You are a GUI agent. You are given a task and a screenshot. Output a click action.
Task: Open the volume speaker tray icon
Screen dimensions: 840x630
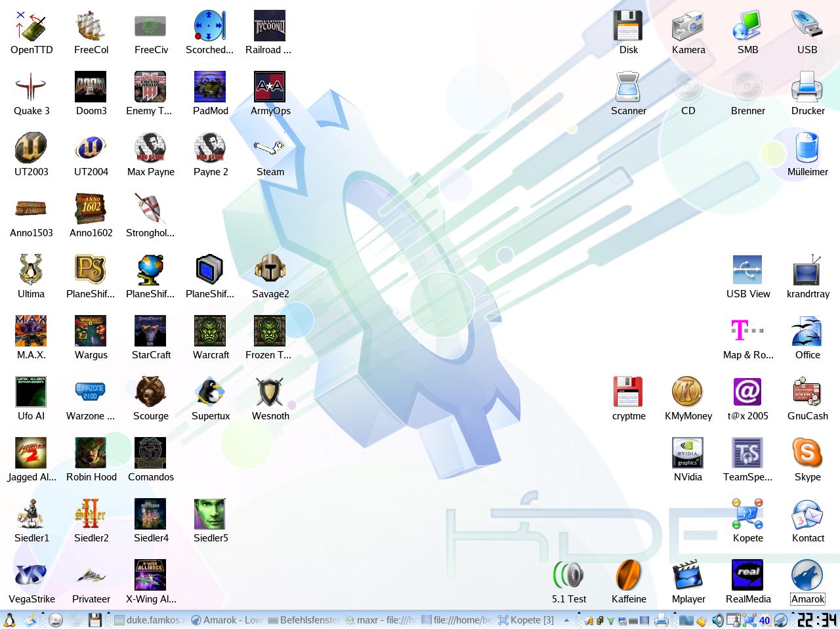click(718, 619)
